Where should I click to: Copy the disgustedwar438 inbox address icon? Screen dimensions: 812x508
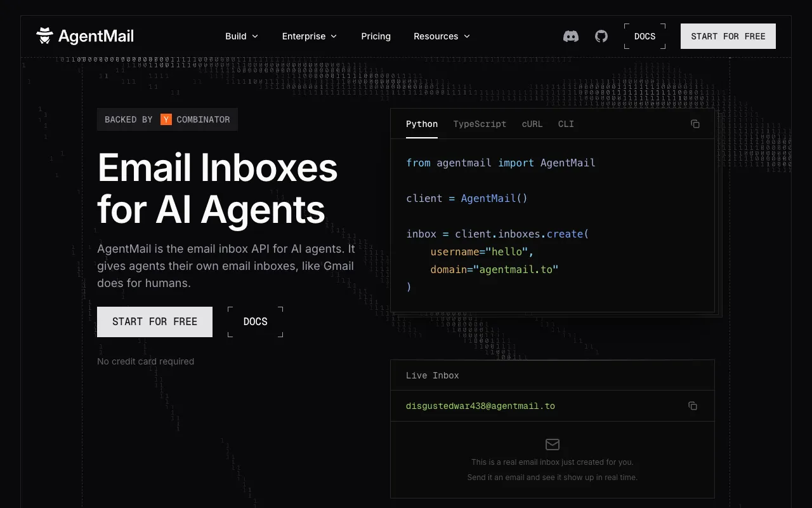tap(693, 406)
